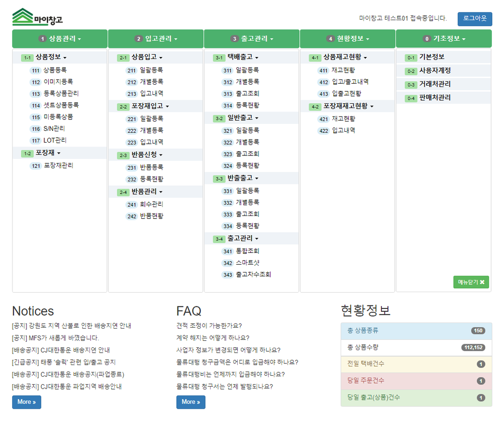The image size is (504, 423).
Task: Collapse the 1-1 상품정보 section
Action: [x=60, y=57]
